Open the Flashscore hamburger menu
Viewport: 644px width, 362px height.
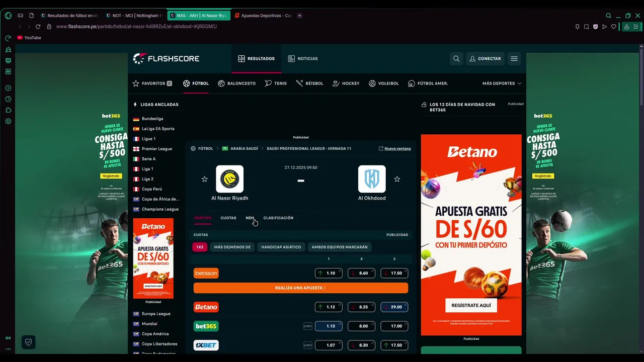[x=514, y=59]
